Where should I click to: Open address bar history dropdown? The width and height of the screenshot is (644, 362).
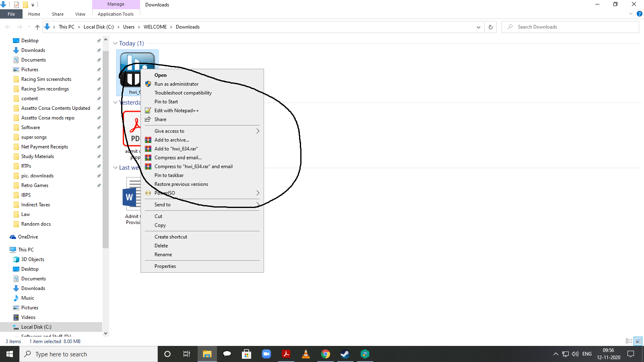coord(479,27)
